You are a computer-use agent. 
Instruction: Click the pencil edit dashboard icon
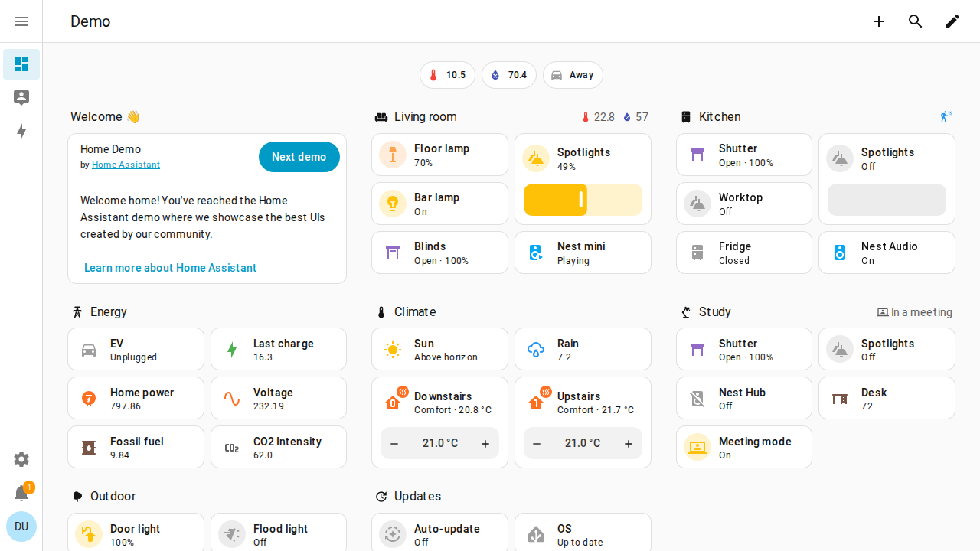952,21
